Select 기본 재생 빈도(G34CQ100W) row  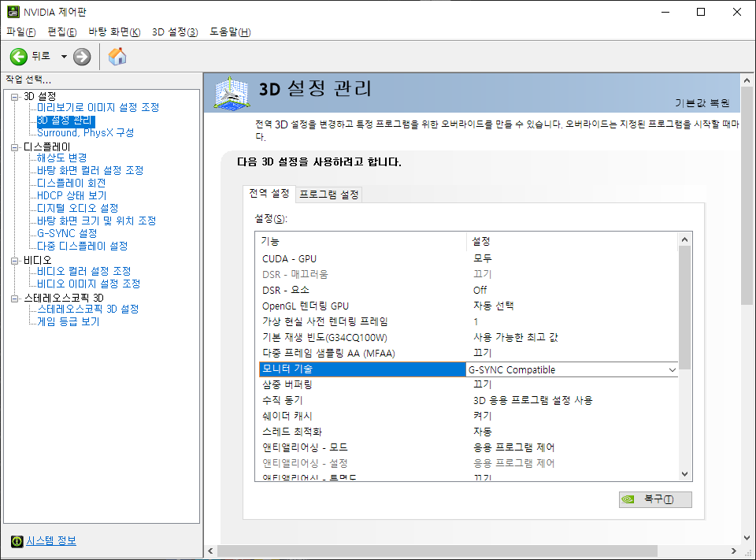coord(468,337)
